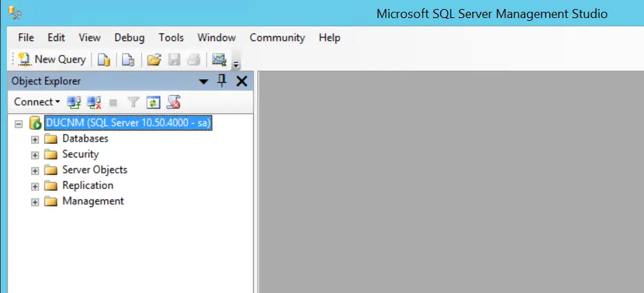Image resolution: width=644 pixels, height=293 pixels.
Task: Select DUCNM (SQL Server 10.50.4000 - sa) node
Action: (128, 123)
